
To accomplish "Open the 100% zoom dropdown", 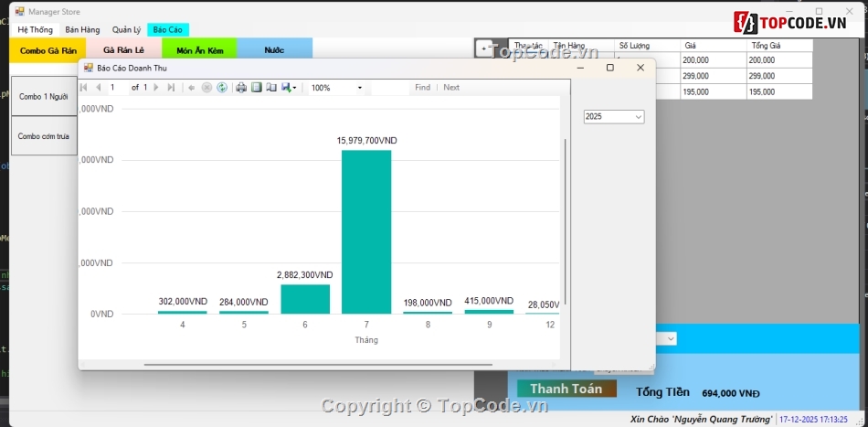I will tap(336, 88).
